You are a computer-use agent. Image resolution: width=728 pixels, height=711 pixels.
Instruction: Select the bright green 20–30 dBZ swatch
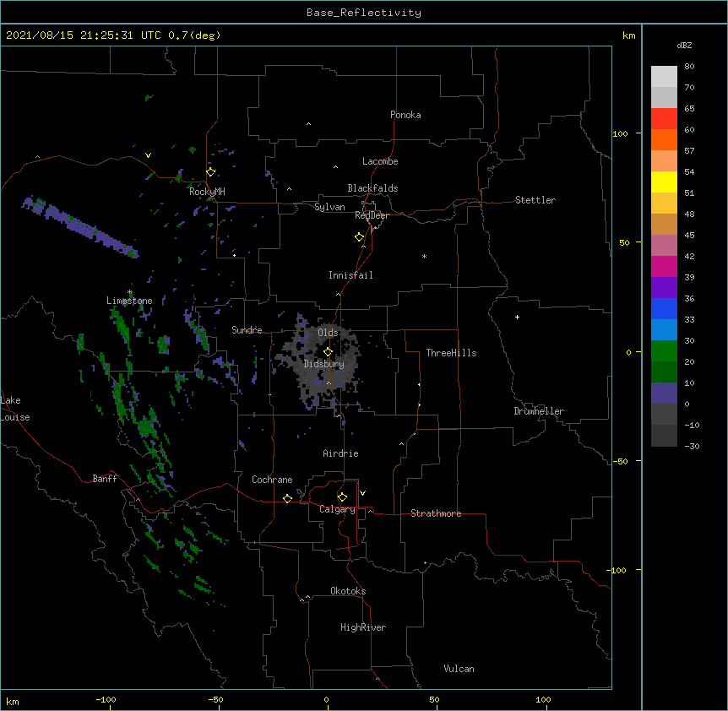coord(664,351)
